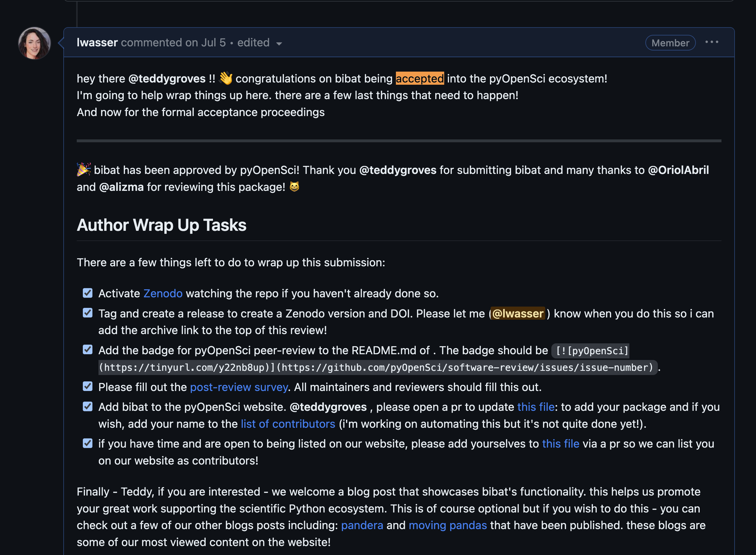Screen dimensions: 756x555
Task: Open the Zenodo link
Action: tap(163, 293)
